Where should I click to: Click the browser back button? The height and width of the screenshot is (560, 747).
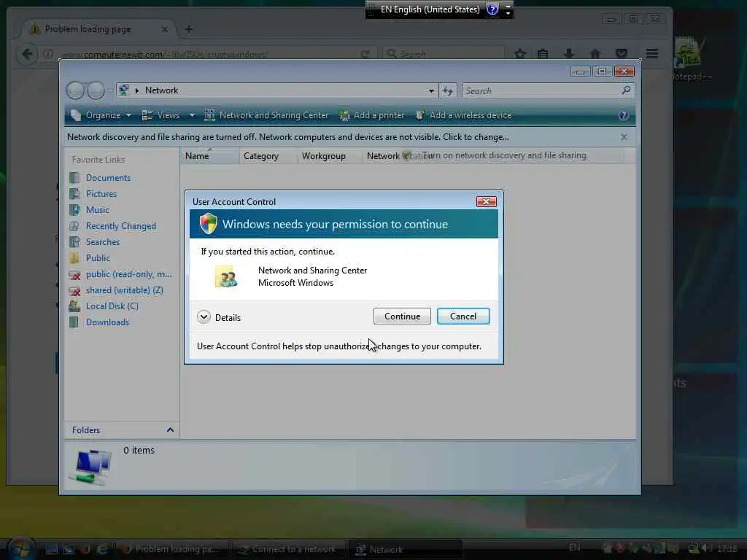point(27,54)
